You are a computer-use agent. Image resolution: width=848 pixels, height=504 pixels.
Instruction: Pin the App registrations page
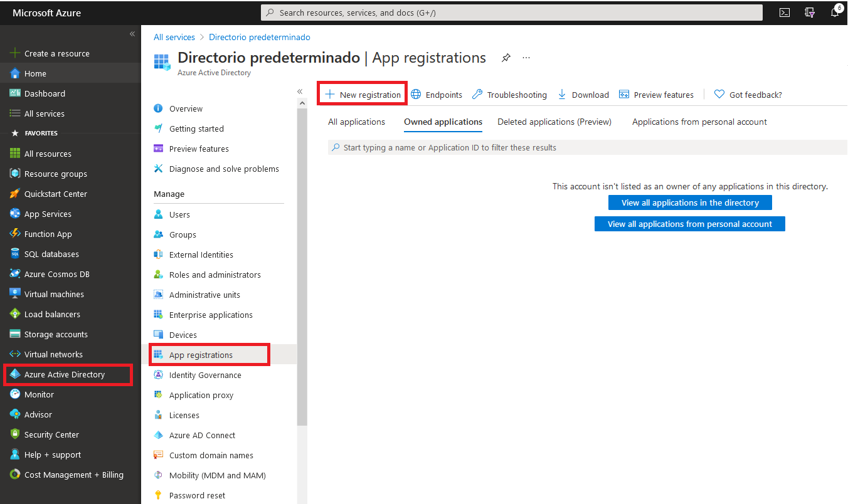506,57
